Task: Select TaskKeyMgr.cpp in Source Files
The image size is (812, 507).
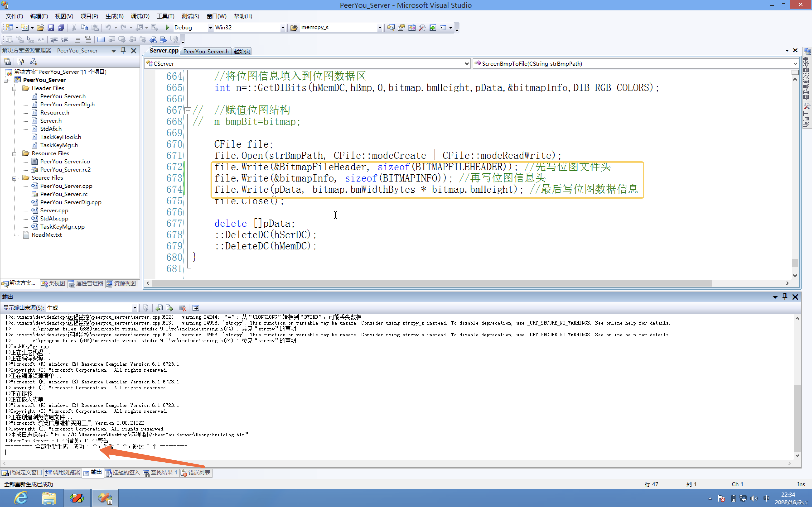Action: pyautogui.click(x=62, y=227)
